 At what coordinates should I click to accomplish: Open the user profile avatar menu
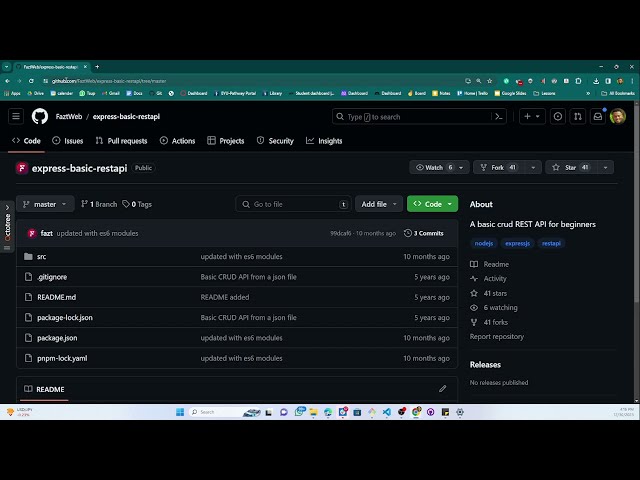[618, 117]
